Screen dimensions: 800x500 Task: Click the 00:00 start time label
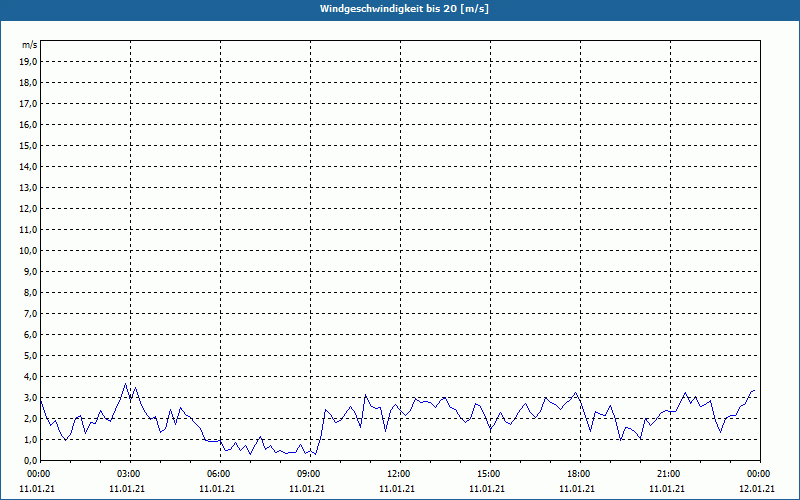39,473
